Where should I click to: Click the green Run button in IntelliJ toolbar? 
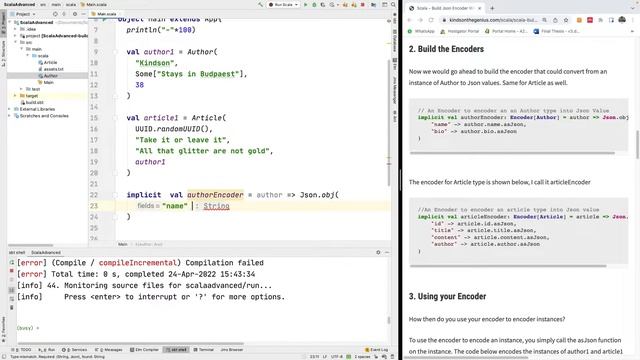(305, 4)
